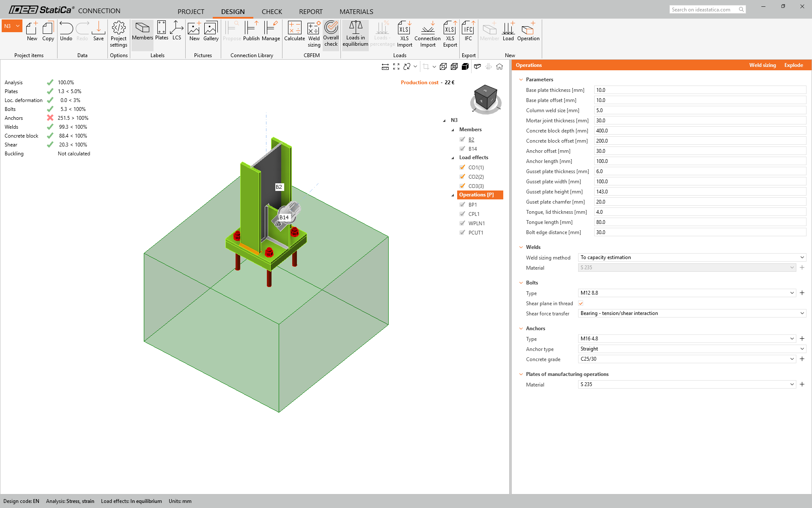812x508 pixels.
Task: Collapse the Parameters section
Action: (x=521, y=80)
